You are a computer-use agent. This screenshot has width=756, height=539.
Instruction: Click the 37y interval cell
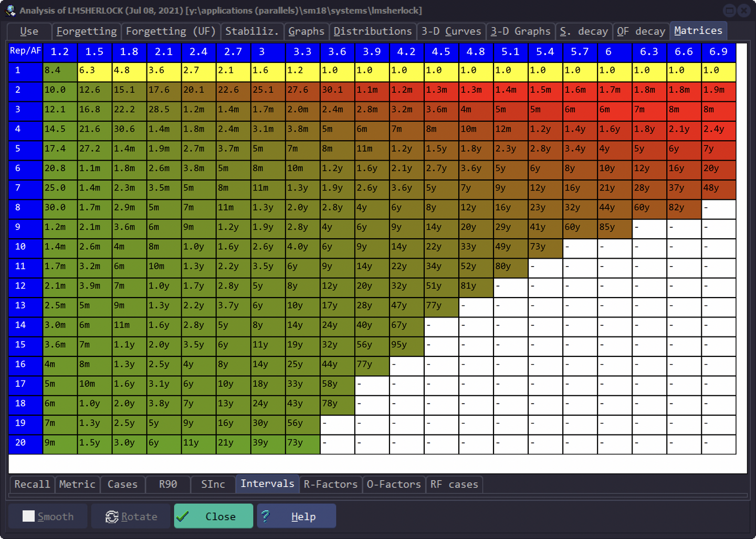(684, 189)
